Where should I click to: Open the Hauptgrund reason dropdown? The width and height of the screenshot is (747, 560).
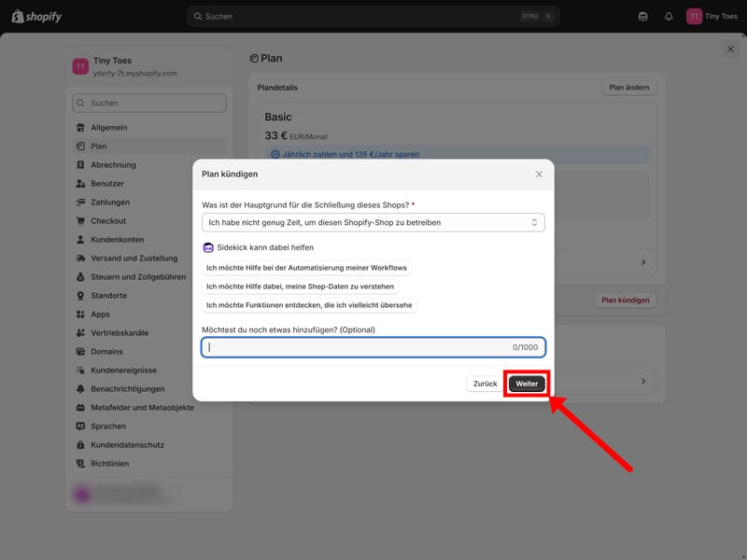(373, 223)
